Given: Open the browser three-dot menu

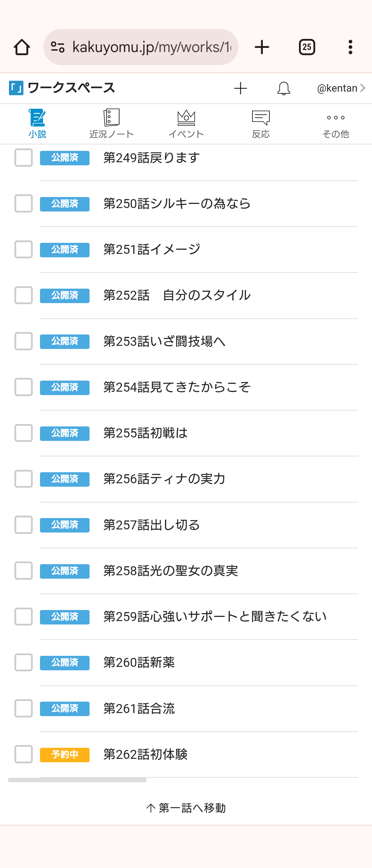Looking at the screenshot, I should tap(350, 47).
